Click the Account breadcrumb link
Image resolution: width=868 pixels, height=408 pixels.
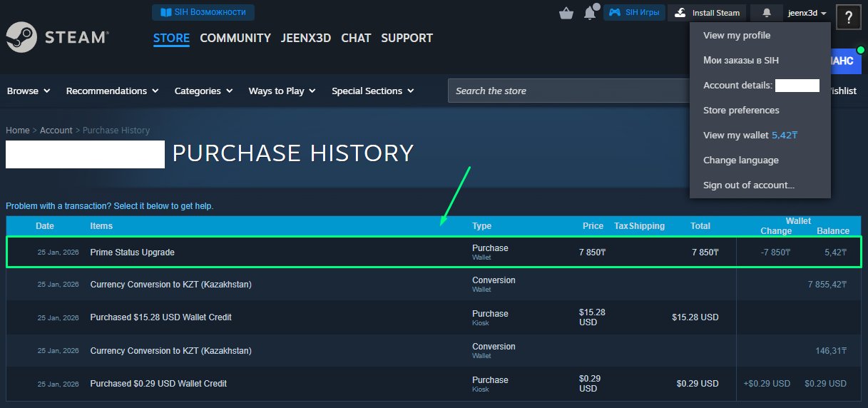click(x=56, y=130)
